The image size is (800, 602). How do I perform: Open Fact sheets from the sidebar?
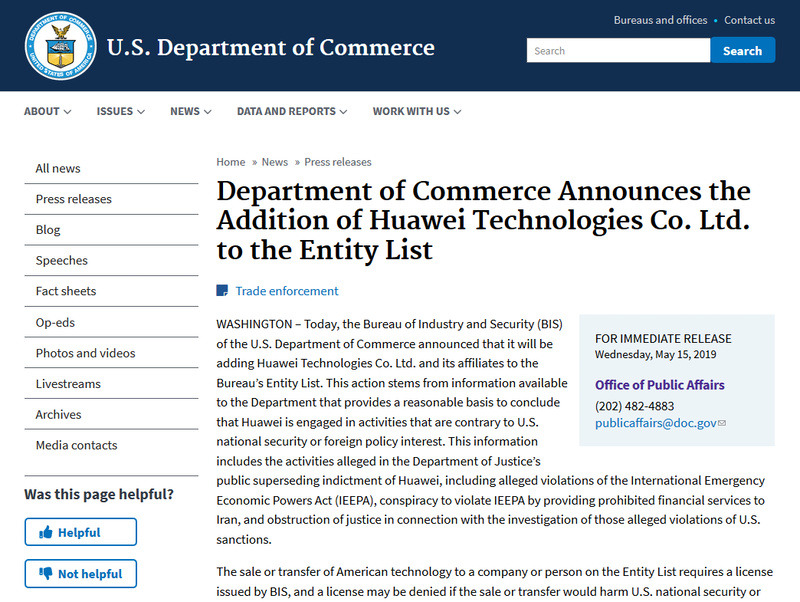click(66, 291)
